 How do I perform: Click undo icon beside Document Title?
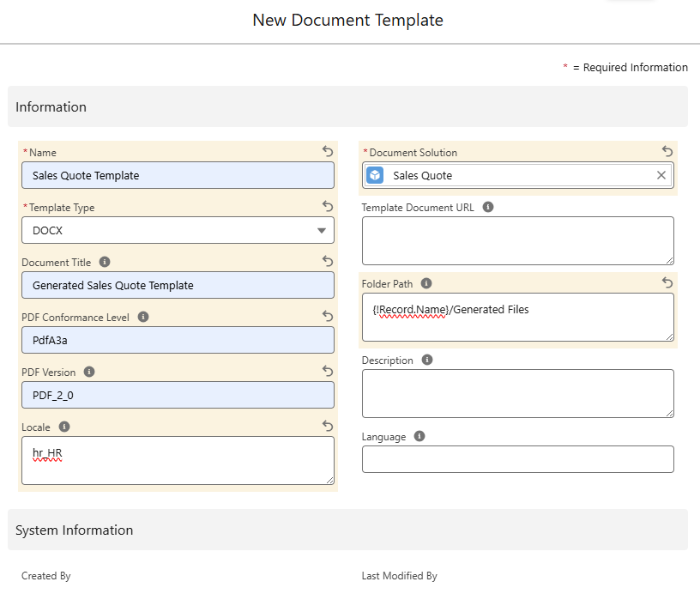click(x=328, y=261)
